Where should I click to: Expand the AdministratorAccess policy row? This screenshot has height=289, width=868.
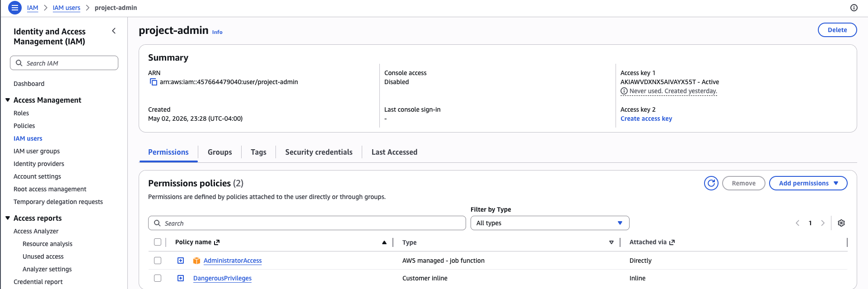(181, 261)
